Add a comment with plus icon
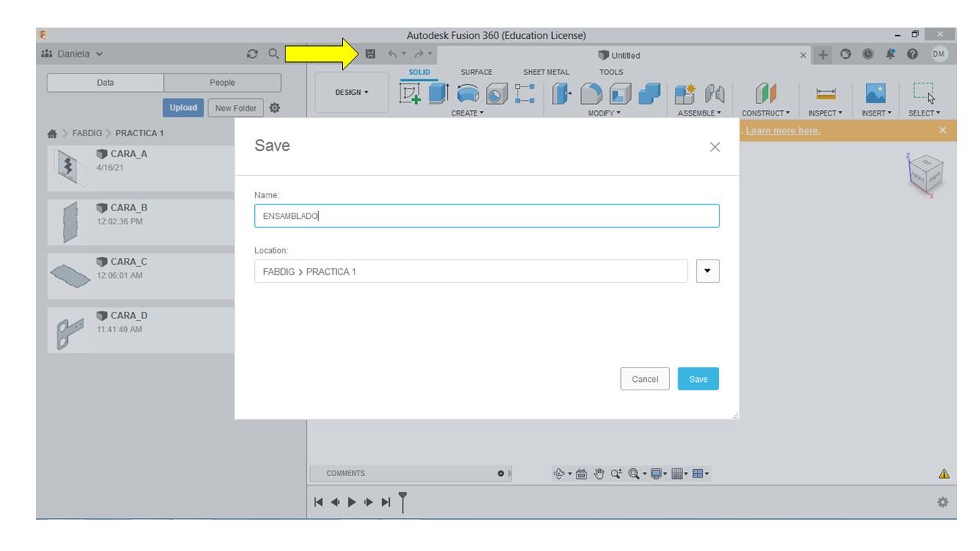 [x=499, y=474]
